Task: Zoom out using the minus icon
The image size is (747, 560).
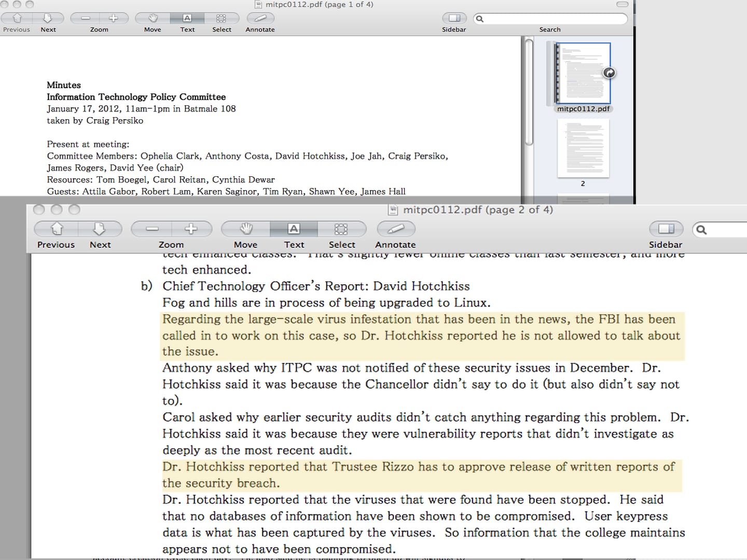Action: (x=151, y=229)
